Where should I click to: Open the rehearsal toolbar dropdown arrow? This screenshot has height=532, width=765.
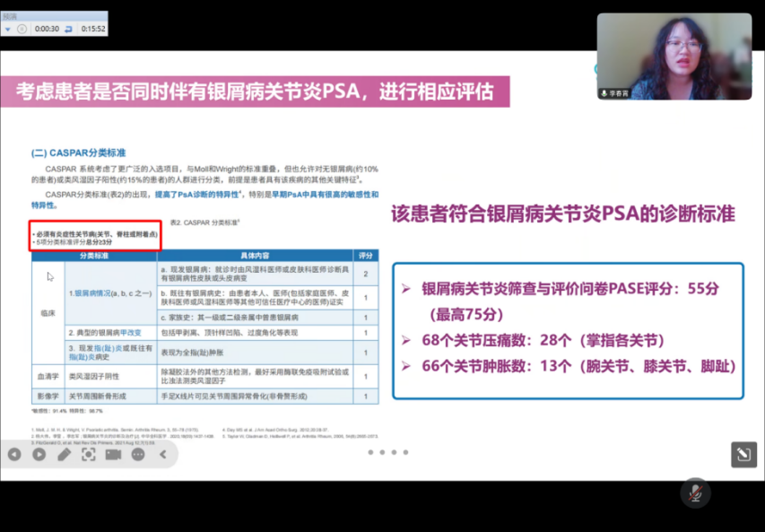[x=8, y=29]
